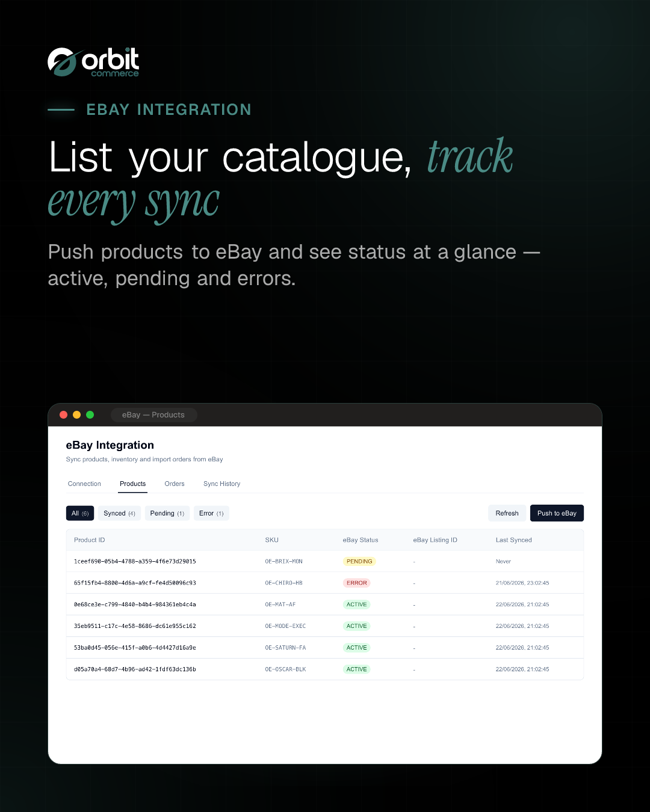650x812 pixels.
Task: Click the Orbit Commerce logo
Action: pyautogui.click(x=93, y=62)
